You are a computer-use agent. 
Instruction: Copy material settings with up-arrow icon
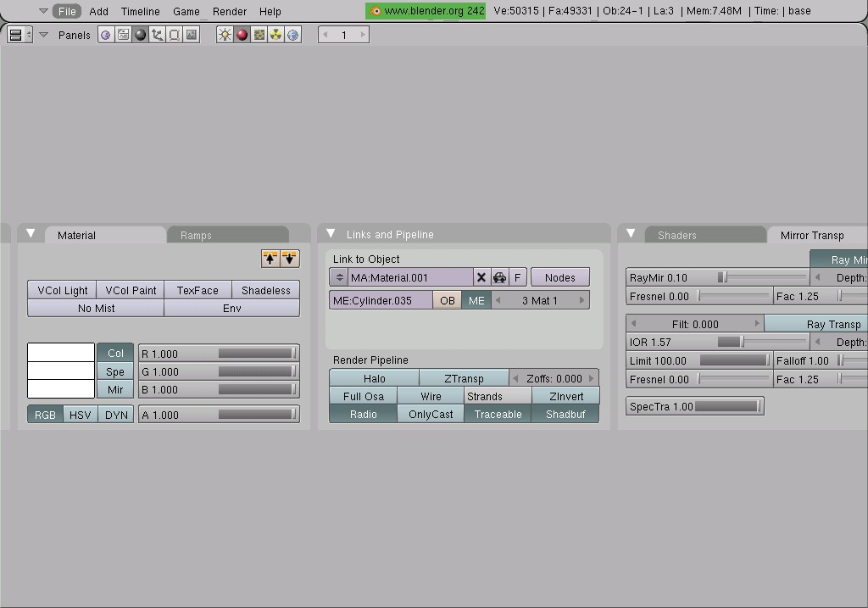pyautogui.click(x=270, y=258)
